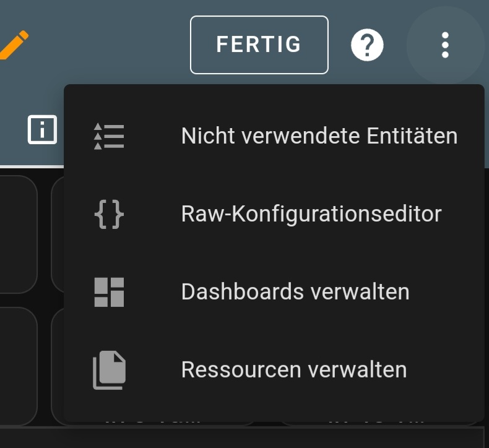The width and height of the screenshot is (489, 448).
Task: Click the upper card sliver beside the menu
Action: coord(58,234)
